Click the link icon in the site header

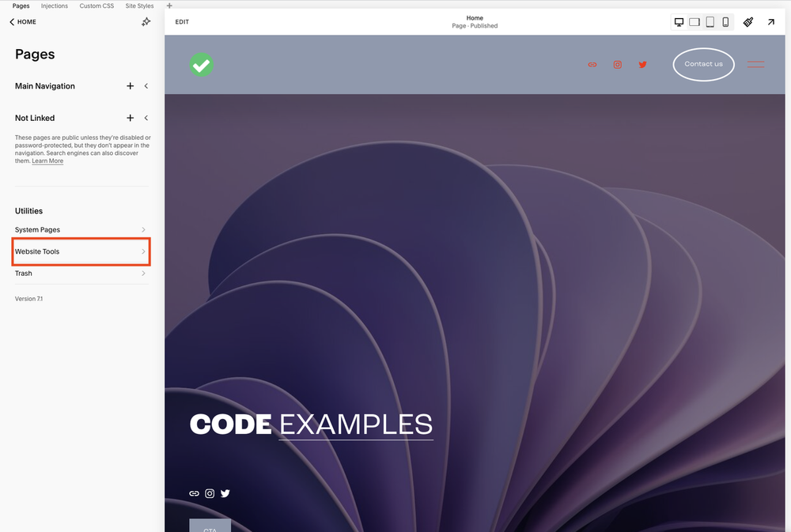tap(592, 64)
